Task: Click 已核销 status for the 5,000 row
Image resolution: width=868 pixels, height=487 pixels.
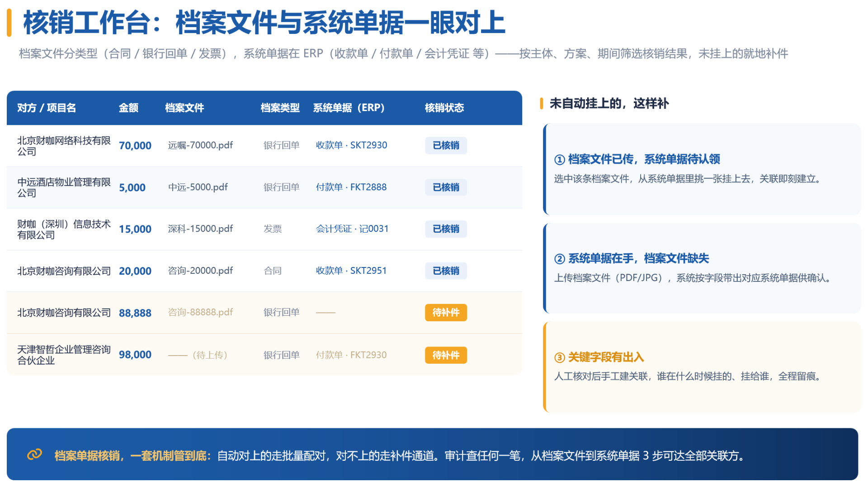Action: pyautogui.click(x=446, y=187)
